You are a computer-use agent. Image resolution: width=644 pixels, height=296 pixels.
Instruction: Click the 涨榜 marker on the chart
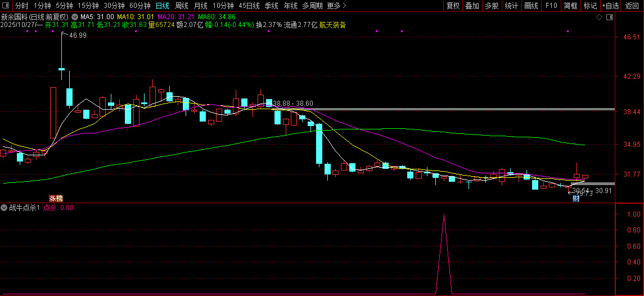(56, 198)
